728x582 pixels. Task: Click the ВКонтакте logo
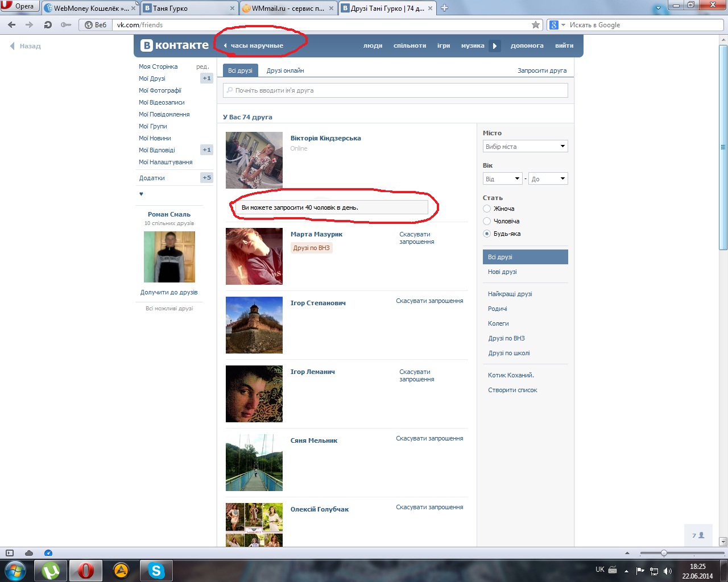[x=175, y=45]
